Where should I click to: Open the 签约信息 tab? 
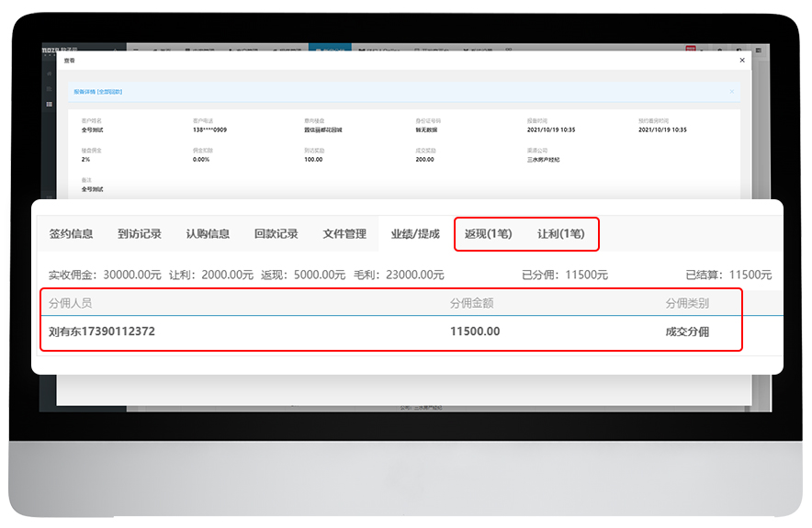click(x=71, y=234)
